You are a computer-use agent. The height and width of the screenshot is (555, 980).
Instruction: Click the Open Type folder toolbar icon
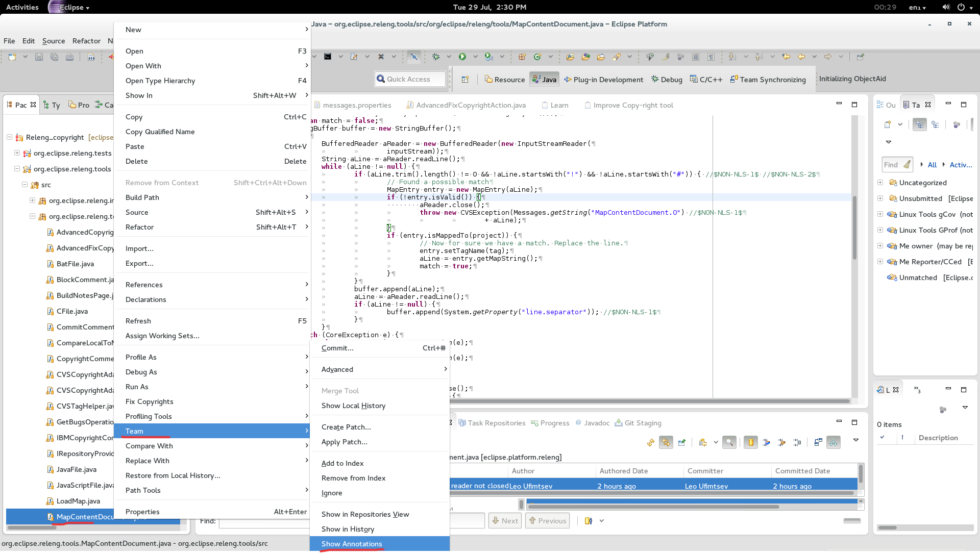click(570, 57)
